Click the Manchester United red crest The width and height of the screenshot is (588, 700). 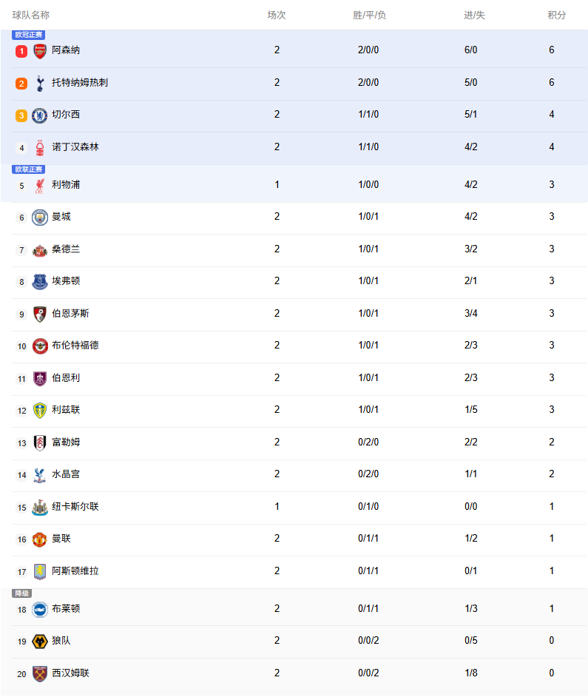coord(40,539)
